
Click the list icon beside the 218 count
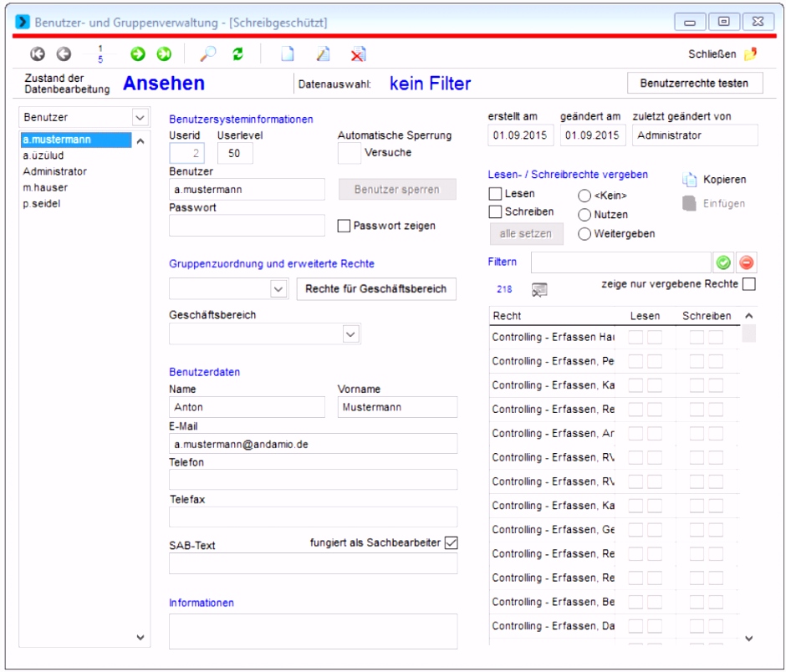(x=539, y=289)
